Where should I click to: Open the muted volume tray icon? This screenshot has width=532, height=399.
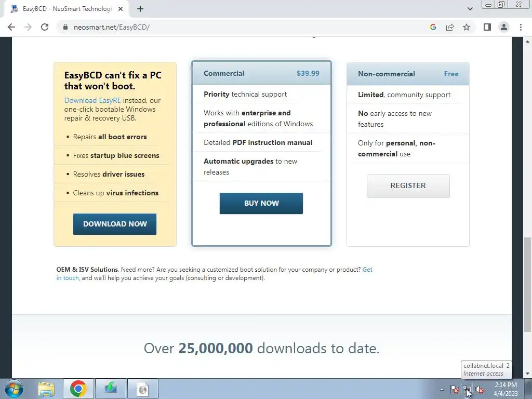(x=480, y=390)
